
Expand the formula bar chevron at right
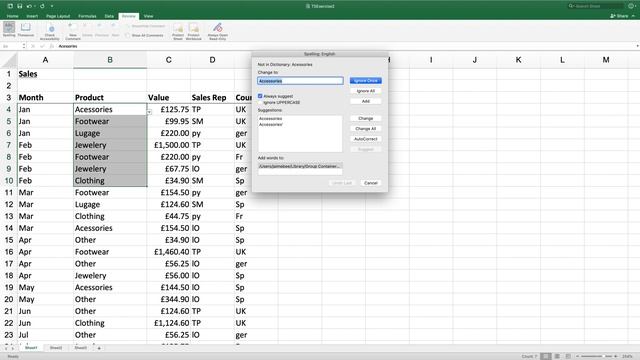(637, 46)
